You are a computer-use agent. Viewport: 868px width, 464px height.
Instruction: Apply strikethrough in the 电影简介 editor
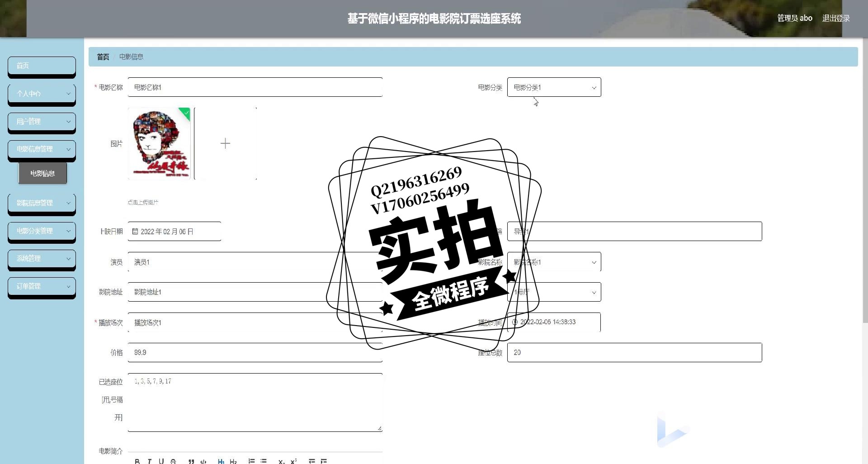173,461
